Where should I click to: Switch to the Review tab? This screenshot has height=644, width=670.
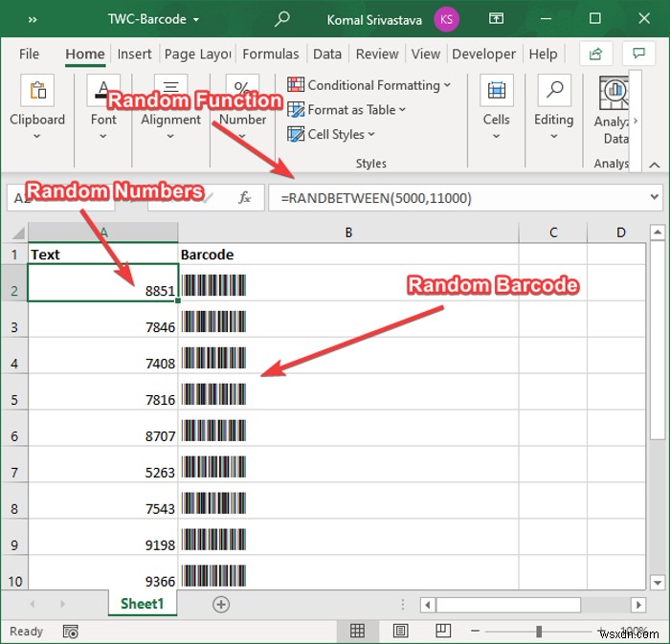click(377, 54)
